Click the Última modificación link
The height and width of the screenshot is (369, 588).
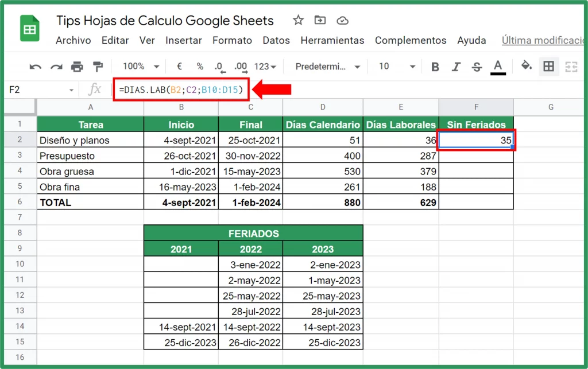tap(543, 40)
